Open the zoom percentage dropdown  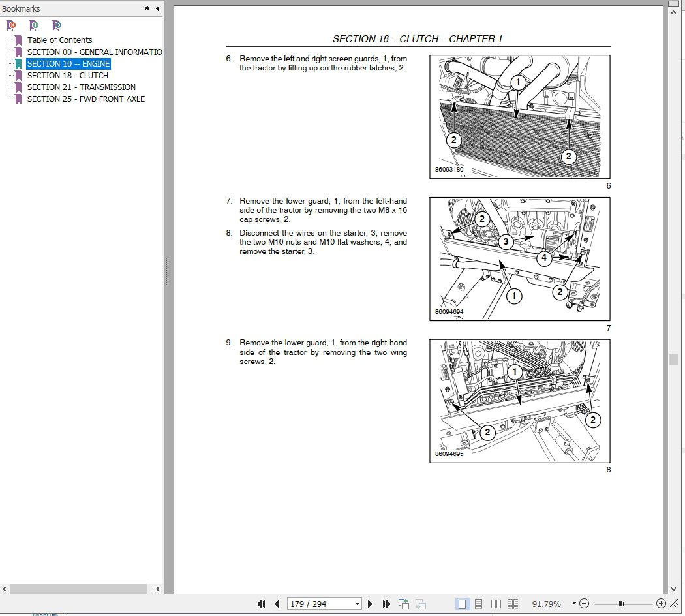pyautogui.click(x=574, y=604)
